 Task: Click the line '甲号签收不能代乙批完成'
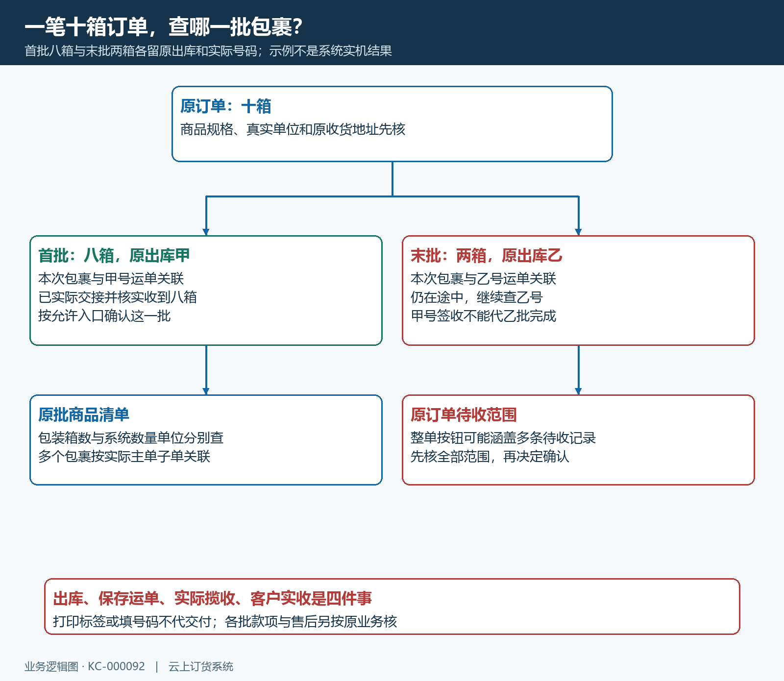click(484, 316)
